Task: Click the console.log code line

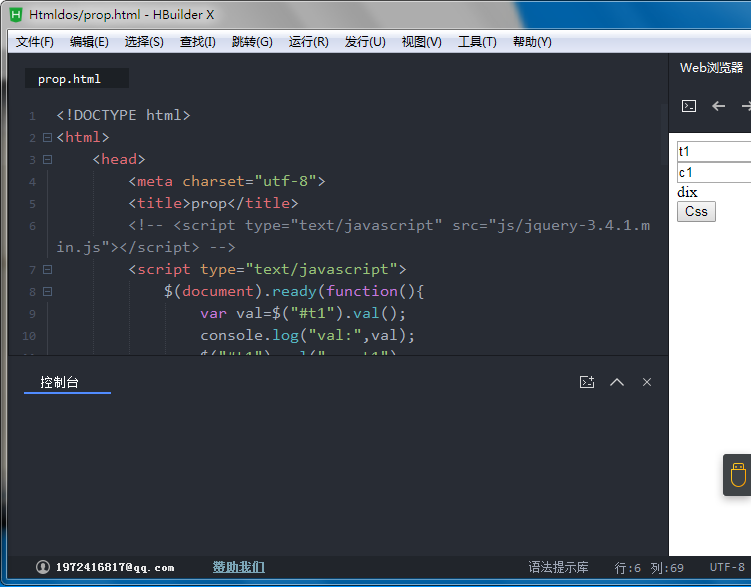Action: [307, 336]
